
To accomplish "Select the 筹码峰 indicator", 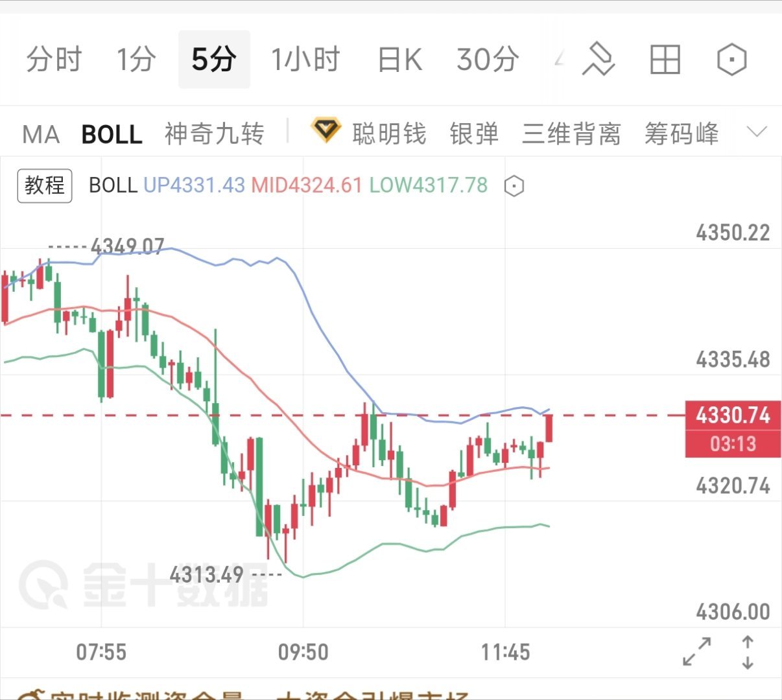I will coord(681,134).
